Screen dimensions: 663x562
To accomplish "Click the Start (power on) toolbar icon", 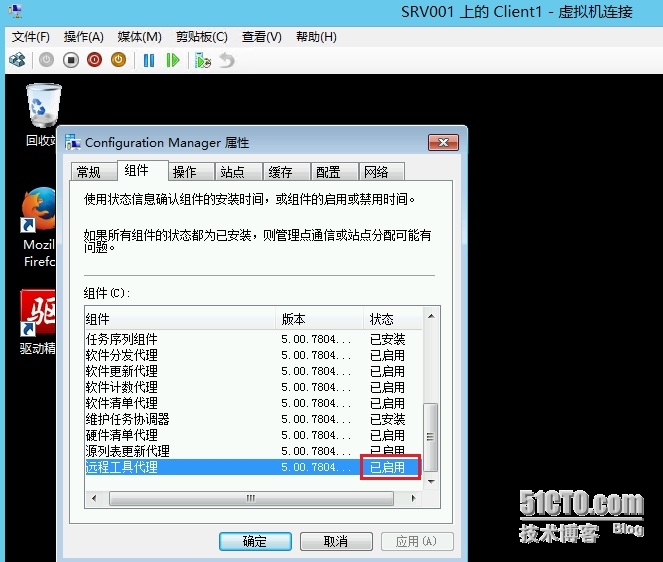I will point(47,60).
